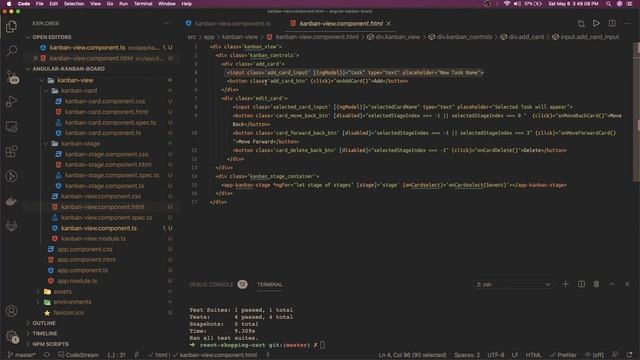This screenshot has height=360, width=640.
Task: Change the UTF-8 encoding
Action: 496,355
